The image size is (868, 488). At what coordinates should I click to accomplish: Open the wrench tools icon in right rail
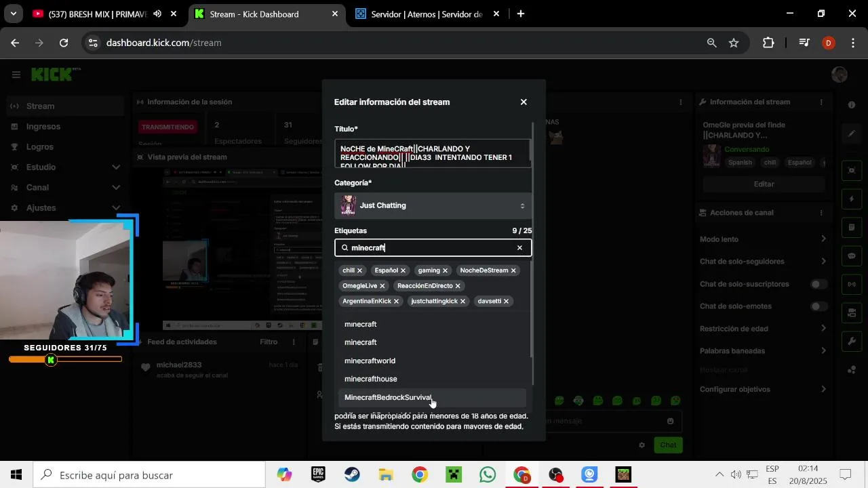pos(852,341)
